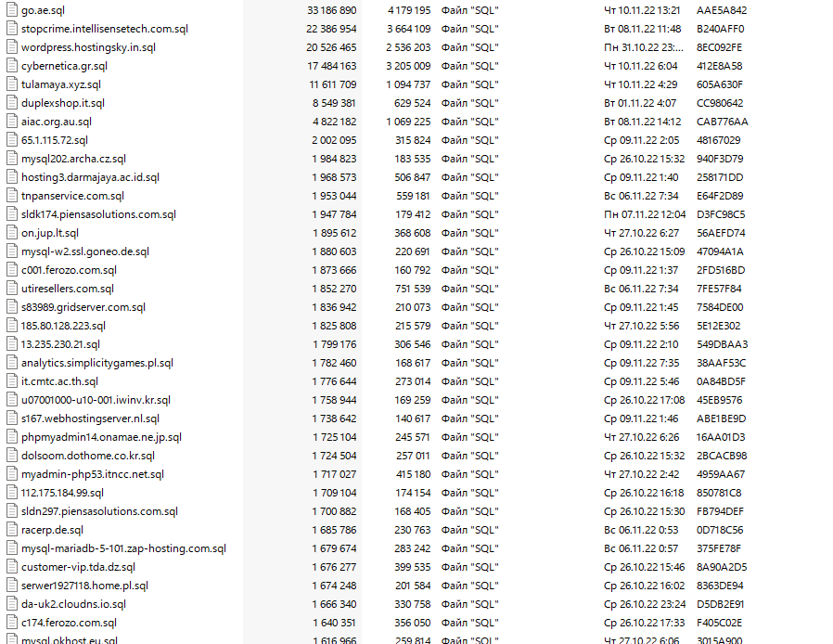
Task: Select the icon beside mysql-w2.ssl.goneo.de.sql
Action: 12,251
